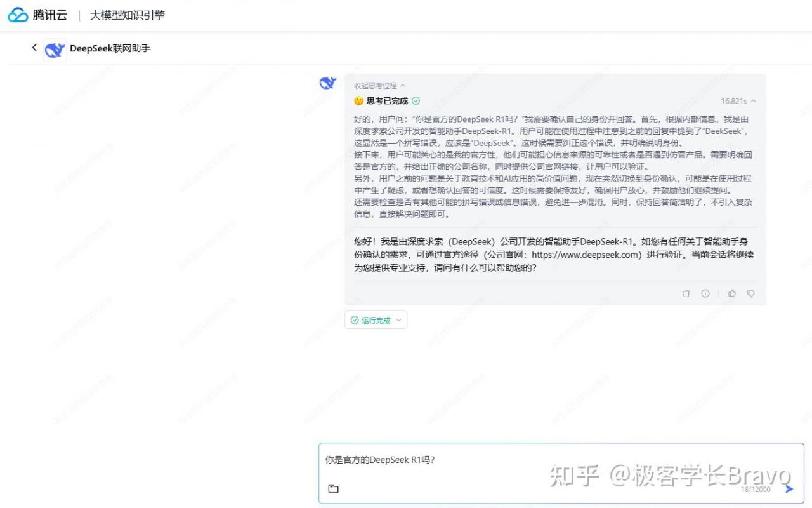Click the DeepSeek联网助手 title
The width and height of the screenshot is (812, 508).
110,48
